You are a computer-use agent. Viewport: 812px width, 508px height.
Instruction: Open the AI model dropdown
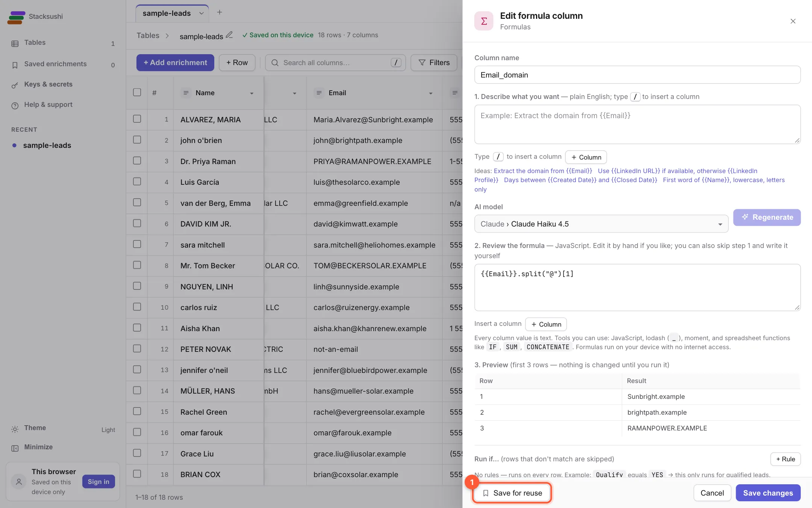click(x=601, y=224)
